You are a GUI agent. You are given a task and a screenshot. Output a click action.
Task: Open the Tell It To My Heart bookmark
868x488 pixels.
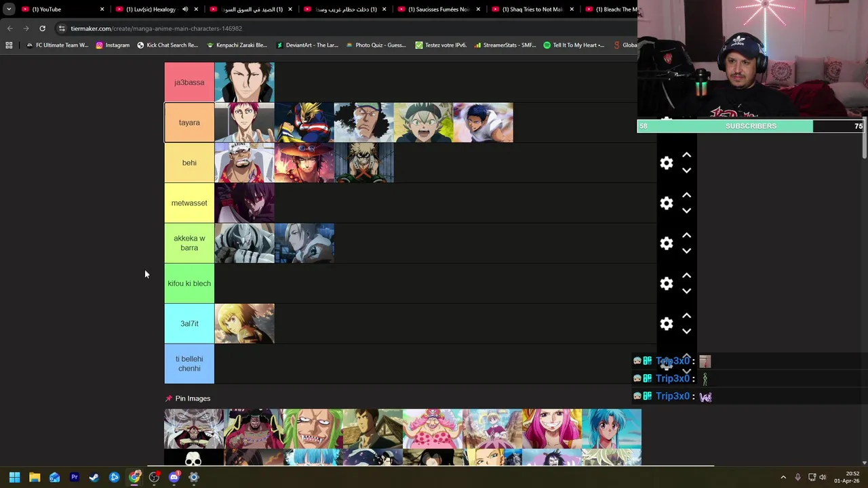click(574, 45)
